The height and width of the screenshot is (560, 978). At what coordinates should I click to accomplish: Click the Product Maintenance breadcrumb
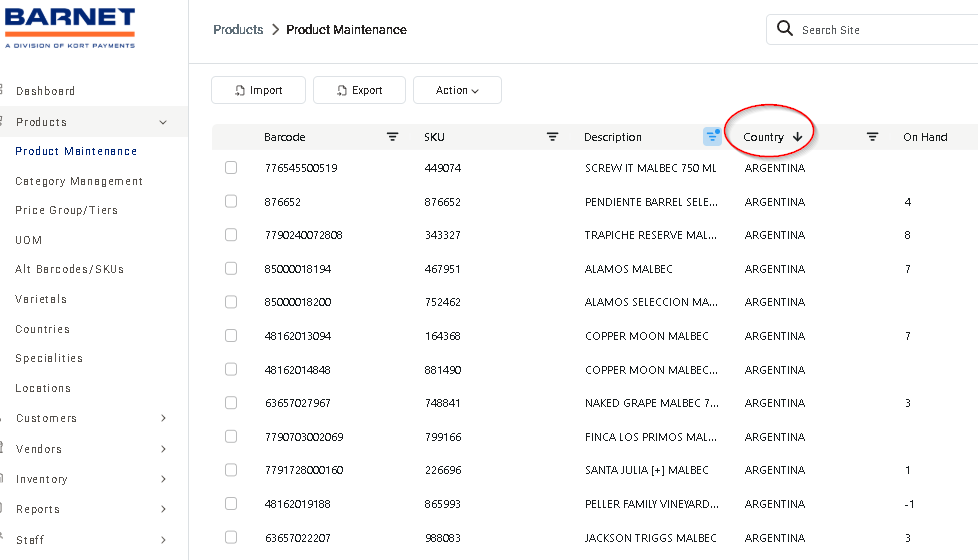[x=346, y=29]
